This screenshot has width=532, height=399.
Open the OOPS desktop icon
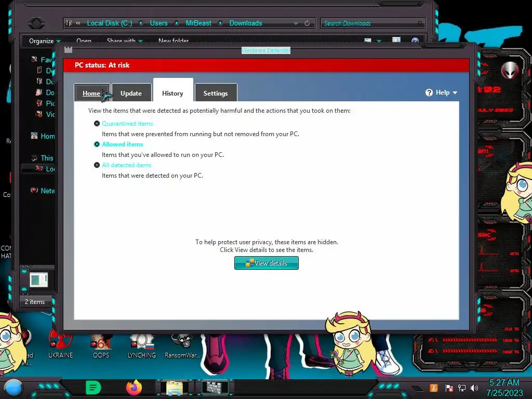(x=101, y=345)
